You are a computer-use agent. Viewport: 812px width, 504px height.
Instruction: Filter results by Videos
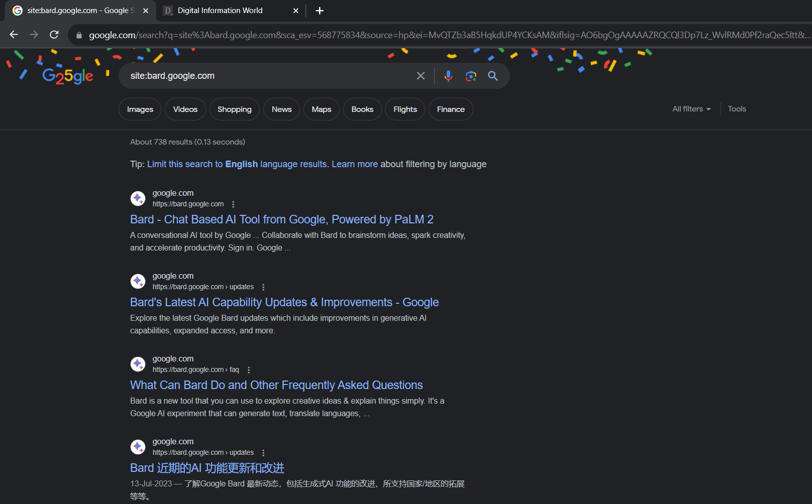pos(185,109)
